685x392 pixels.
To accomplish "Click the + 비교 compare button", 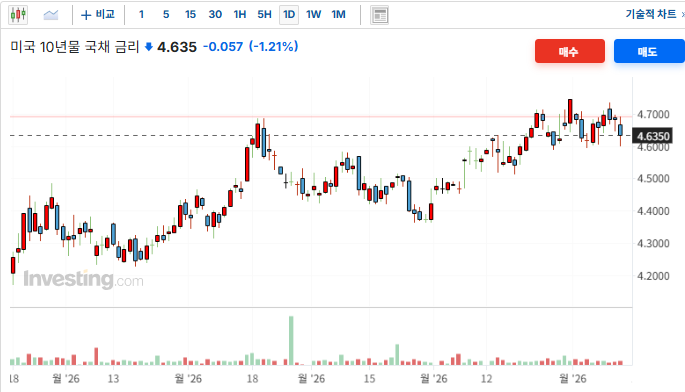I will (98, 15).
